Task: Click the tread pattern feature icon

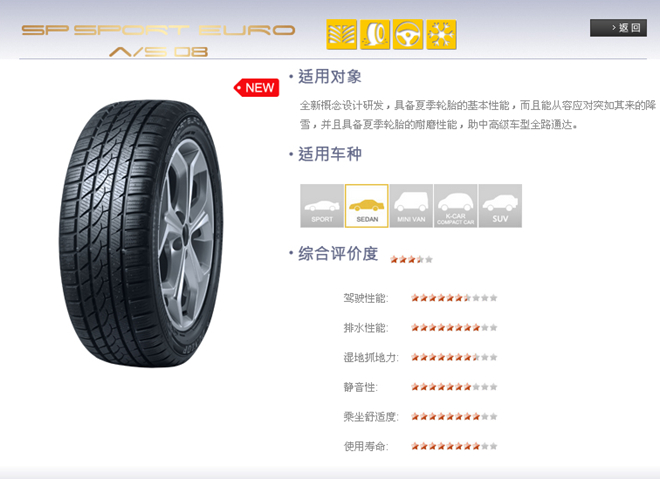Action: coord(341,35)
